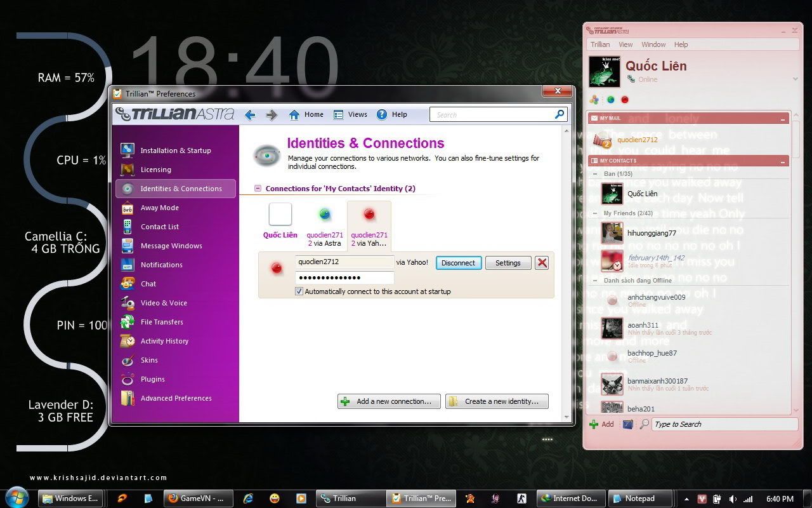Image resolution: width=812 pixels, height=508 pixels.
Task: Select quoclien2712 via Yahoo connection tab
Action: click(369, 225)
